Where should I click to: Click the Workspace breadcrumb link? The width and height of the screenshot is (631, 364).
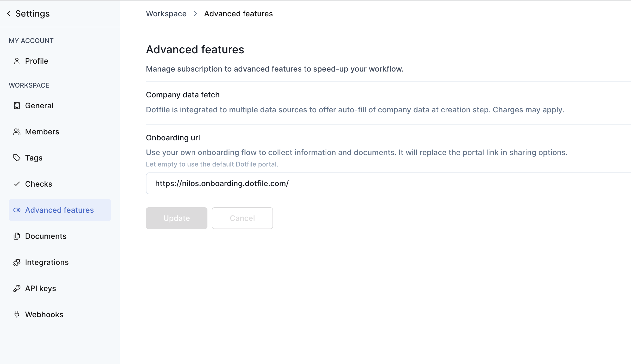[166, 14]
